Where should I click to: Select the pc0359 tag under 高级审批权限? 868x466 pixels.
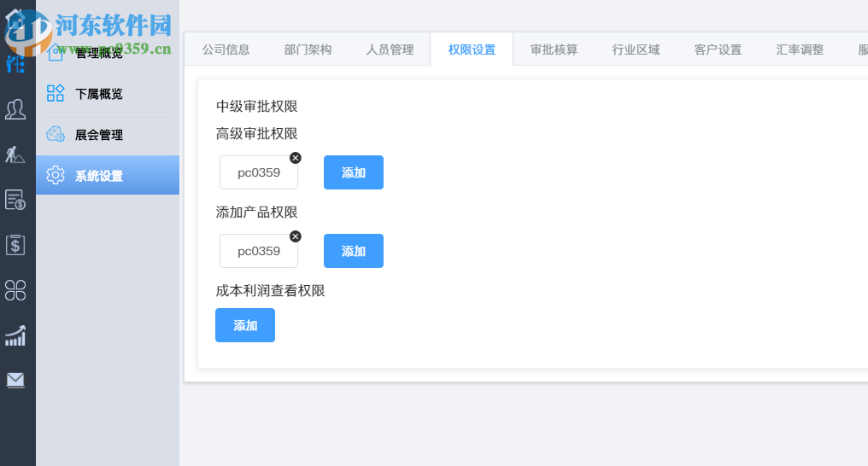click(259, 172)
